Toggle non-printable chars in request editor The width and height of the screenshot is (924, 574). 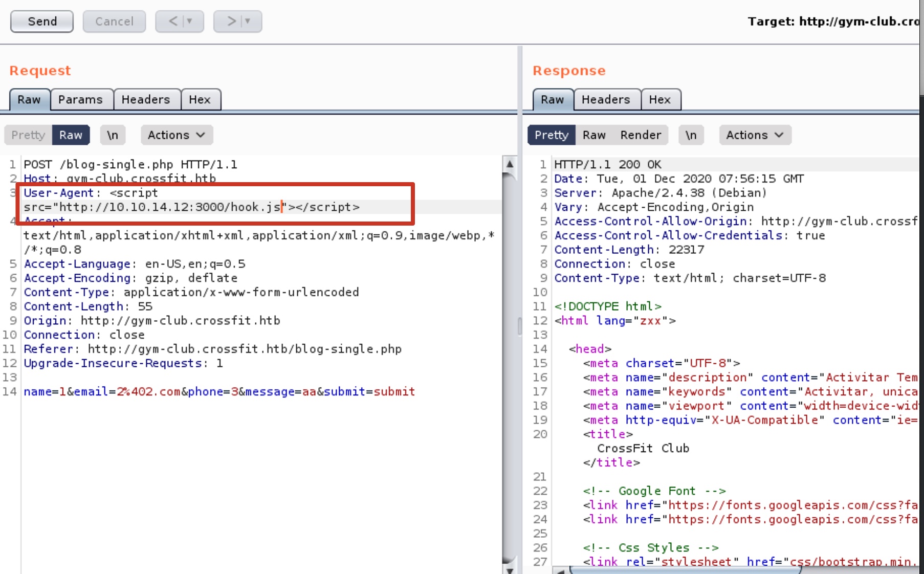coord(113,135)
